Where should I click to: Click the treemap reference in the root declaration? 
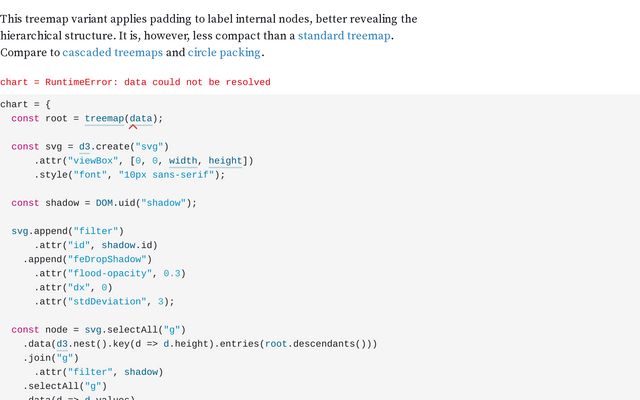point(104,118)
